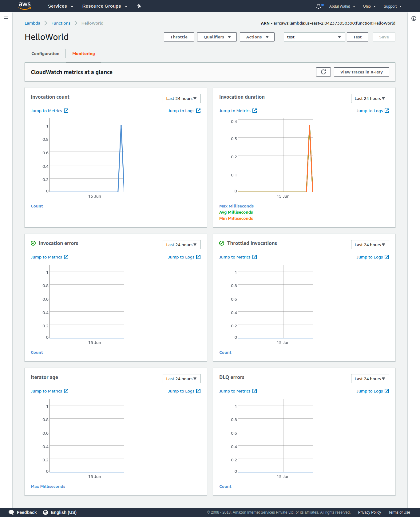Screen dimensions: 420x517
Task: Select the Monitoring tab
Action: point(83,53)
